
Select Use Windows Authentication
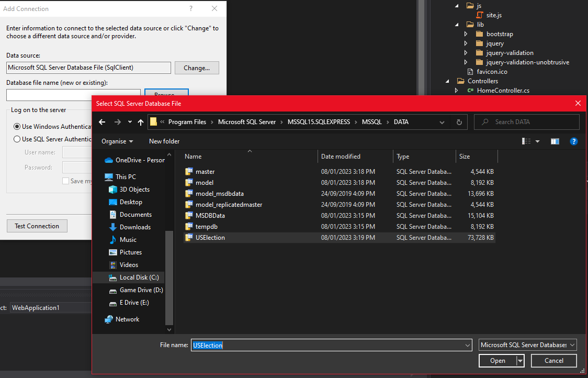click(17, 126)
